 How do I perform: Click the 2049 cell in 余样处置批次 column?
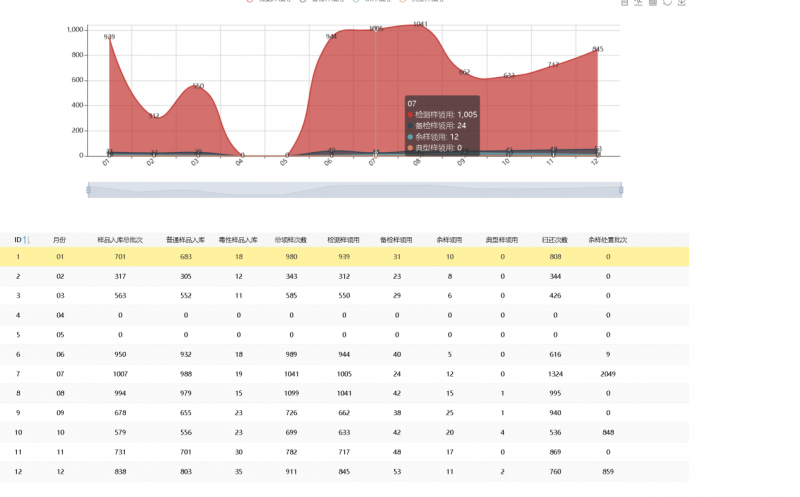[607, 373]
